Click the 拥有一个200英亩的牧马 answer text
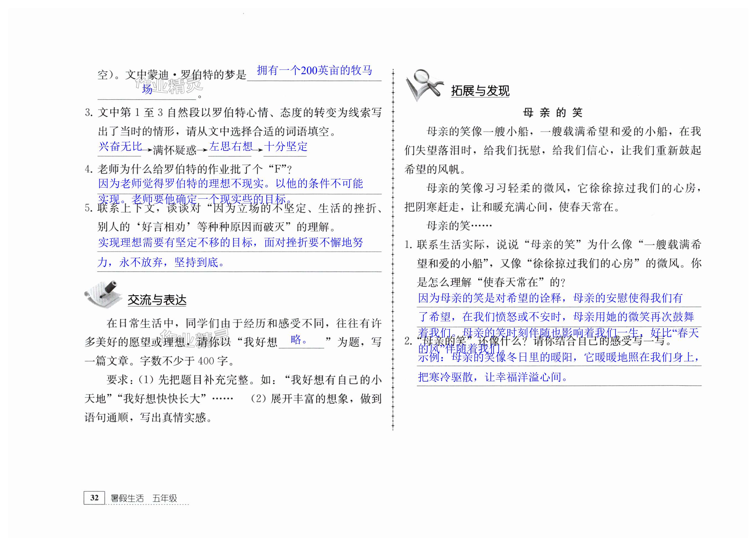756x545 pixels. tap(314, 70)
